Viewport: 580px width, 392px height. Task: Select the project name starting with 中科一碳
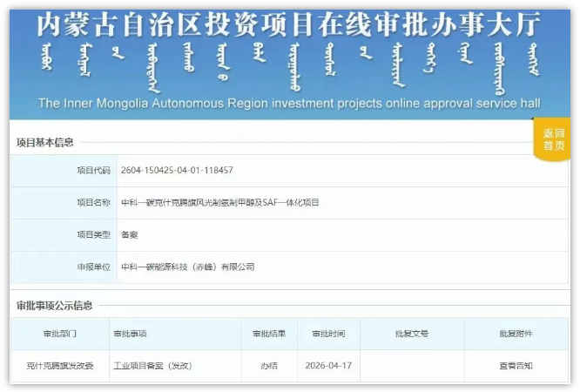tap(220, 203)
